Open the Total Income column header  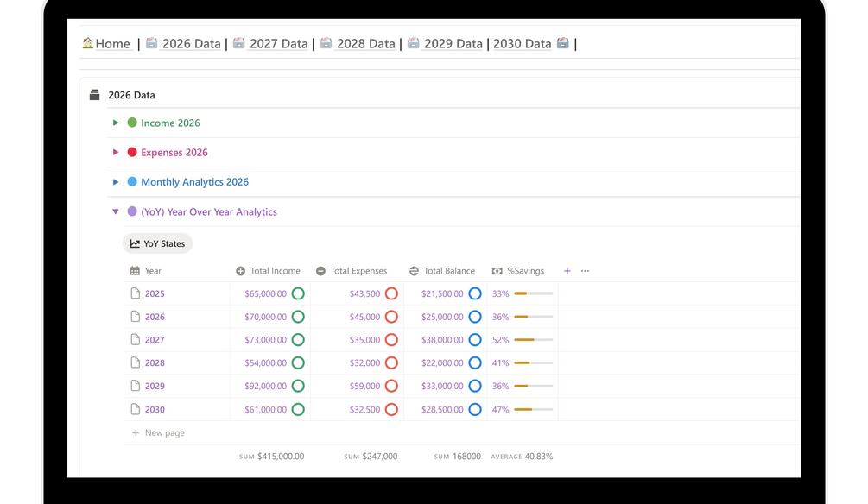pos(270,271)
